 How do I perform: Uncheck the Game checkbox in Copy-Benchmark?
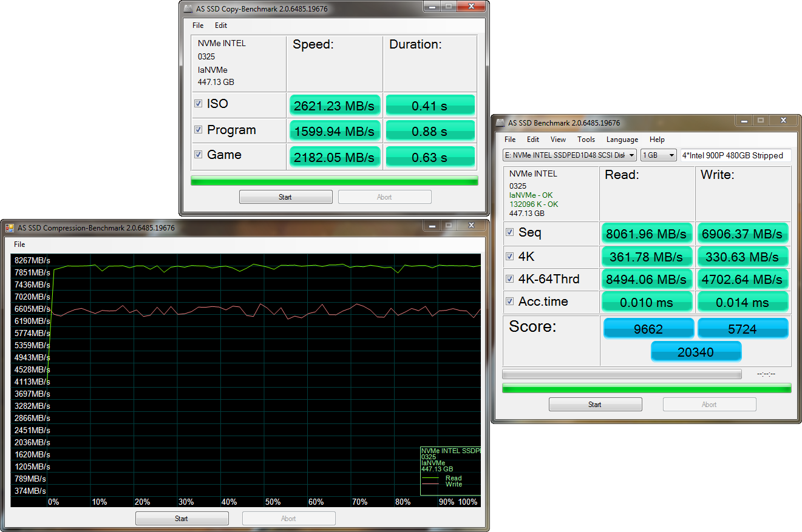(x=198, y=155)
